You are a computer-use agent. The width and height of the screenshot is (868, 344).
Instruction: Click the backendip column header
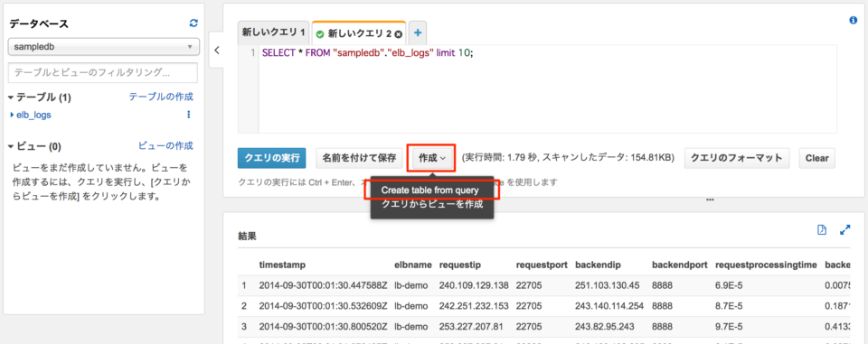(599, 265)
